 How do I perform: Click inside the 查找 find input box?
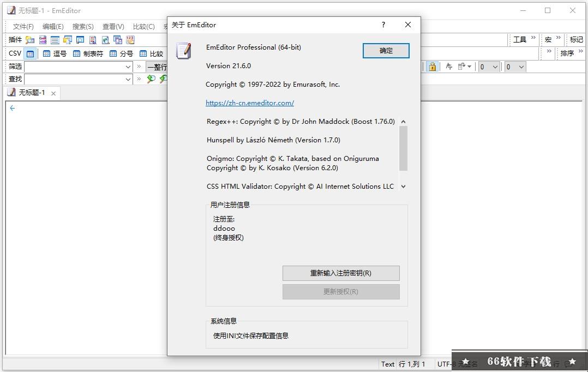[74, 79]
